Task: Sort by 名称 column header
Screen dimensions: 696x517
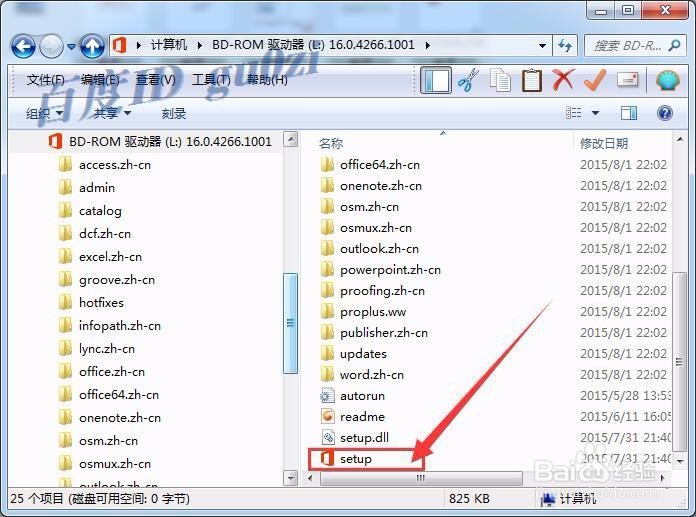Action: point(331,143)
